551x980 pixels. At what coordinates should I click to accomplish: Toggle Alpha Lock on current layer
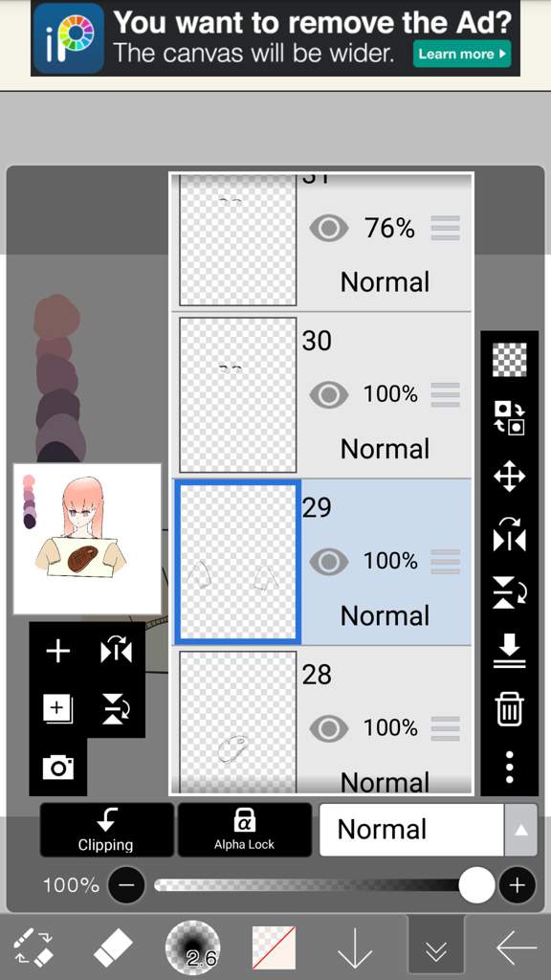(x=244, y=830)
